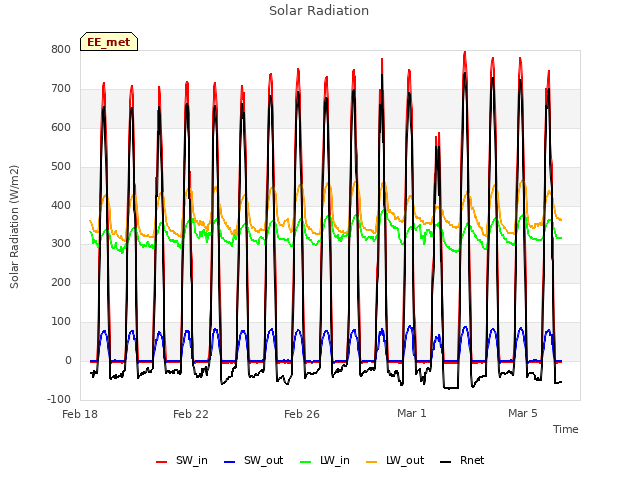Click the Solar Radiation chart title

click(319, 11)
